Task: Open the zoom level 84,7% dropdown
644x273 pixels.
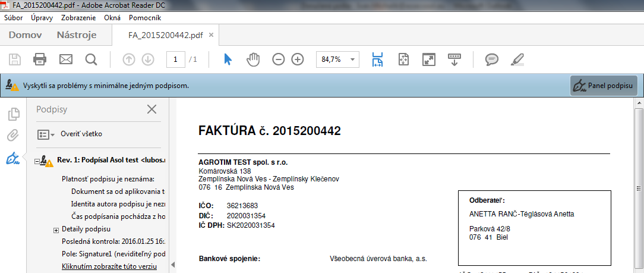Action: tap(352, 59)
